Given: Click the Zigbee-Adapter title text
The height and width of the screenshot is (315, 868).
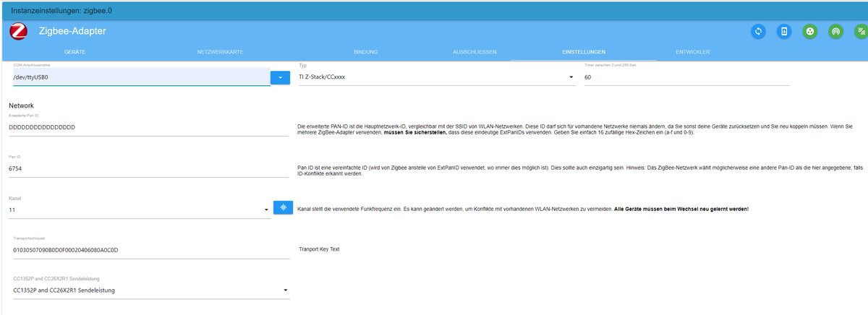Looking at the screenshot, I should [x=72, y=31].
